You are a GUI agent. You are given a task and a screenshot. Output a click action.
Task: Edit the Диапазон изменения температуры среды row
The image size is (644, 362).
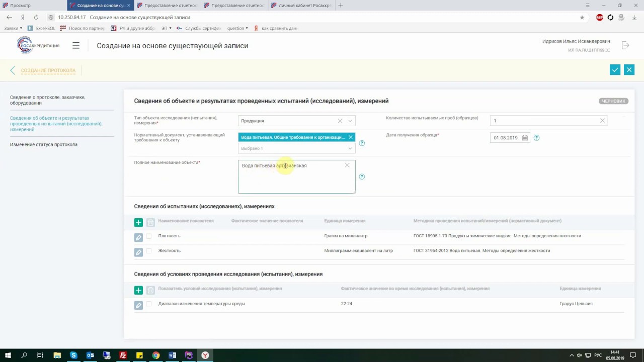pyautogui.click(x=138, y=305)
